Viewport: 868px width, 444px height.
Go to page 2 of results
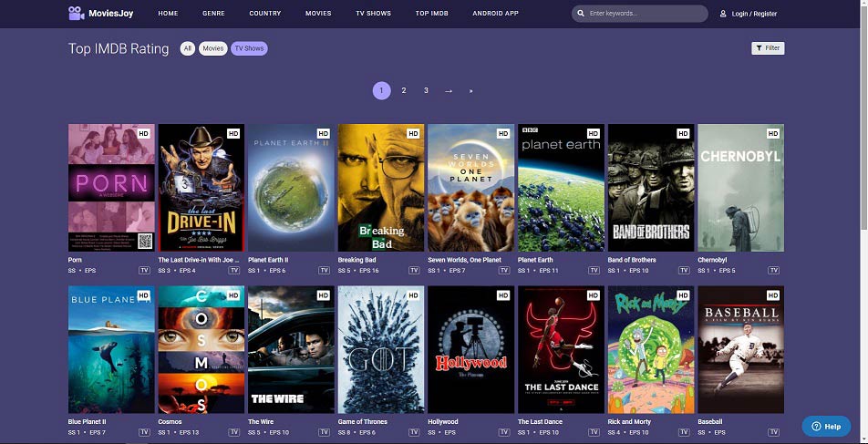pos(404,90)
